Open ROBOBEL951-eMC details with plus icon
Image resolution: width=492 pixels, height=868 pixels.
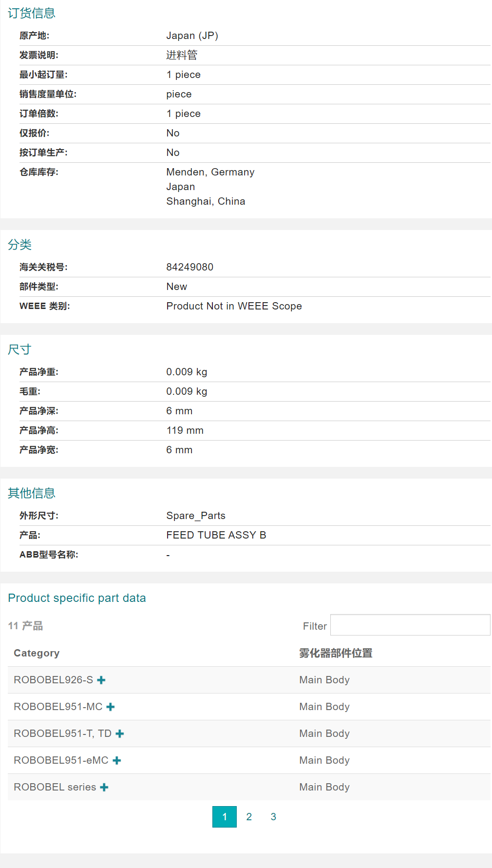click(x=117, y=760)
